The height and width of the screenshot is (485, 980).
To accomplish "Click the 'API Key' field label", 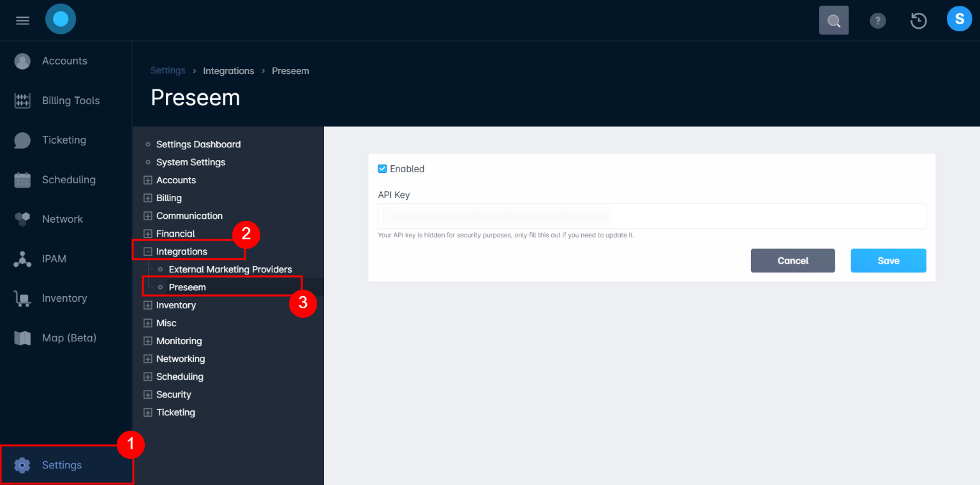I will [394, 195].
